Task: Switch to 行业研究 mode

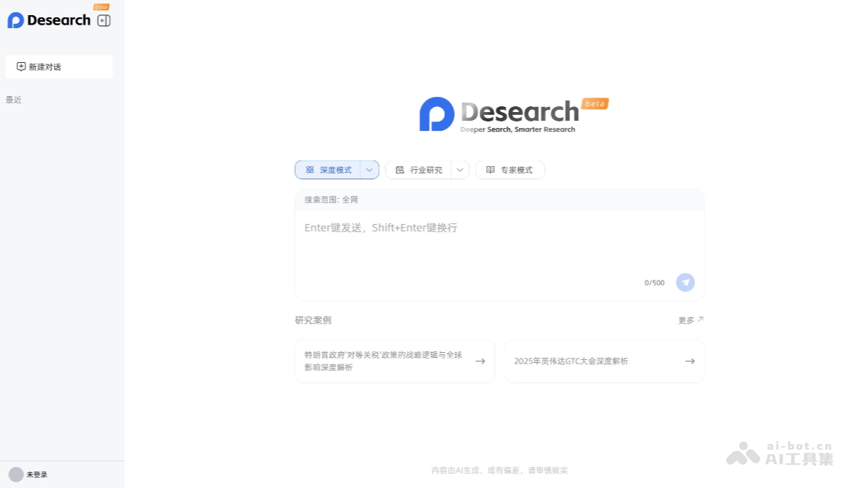Action: click(x=422, y=169)
